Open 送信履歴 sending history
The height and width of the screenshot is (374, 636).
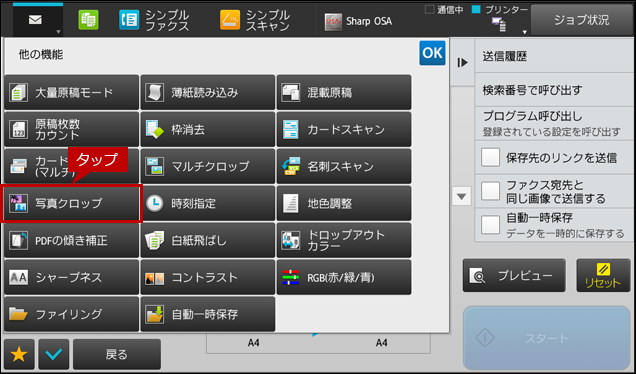point(554,56)
